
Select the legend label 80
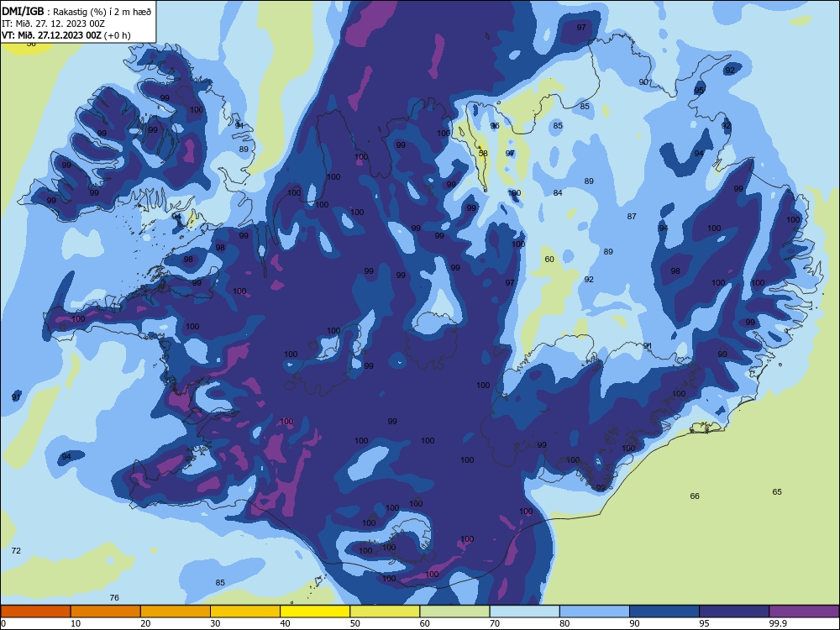pos(564,623)
